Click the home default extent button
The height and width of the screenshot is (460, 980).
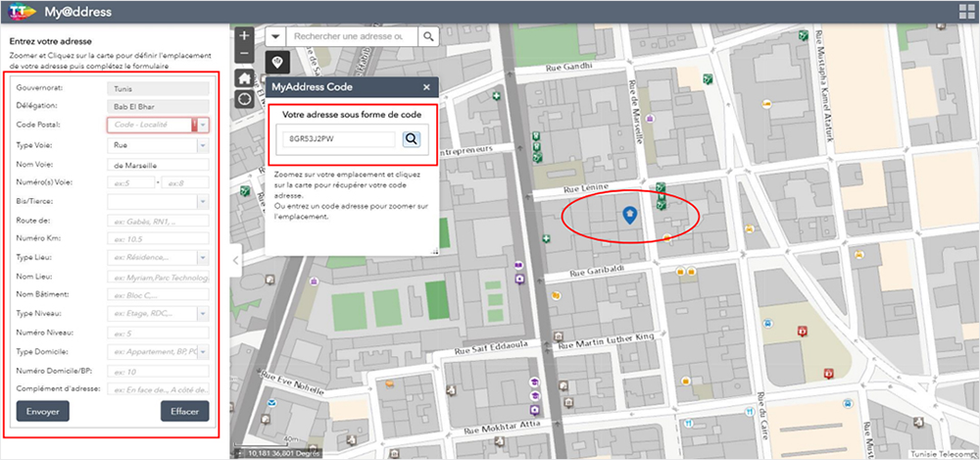coord(244,77)
